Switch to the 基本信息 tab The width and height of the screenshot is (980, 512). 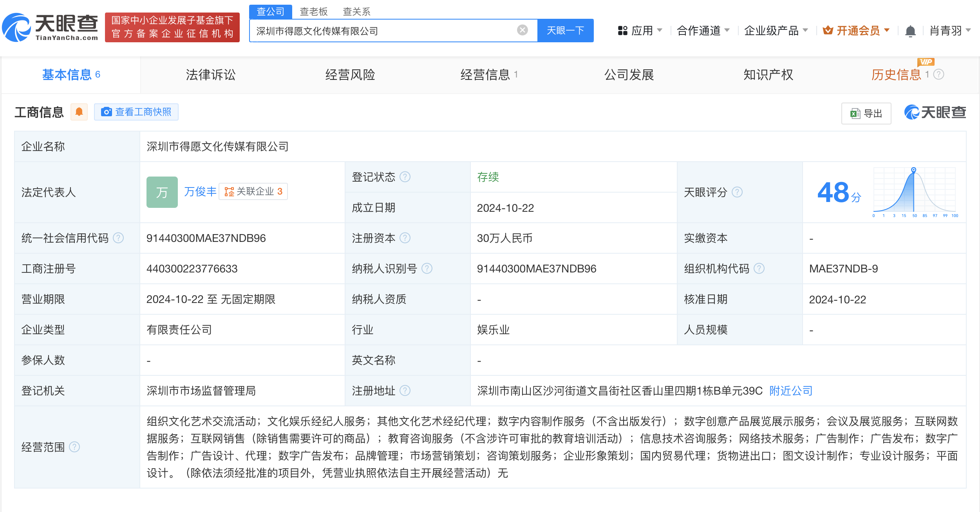point(71,75)
